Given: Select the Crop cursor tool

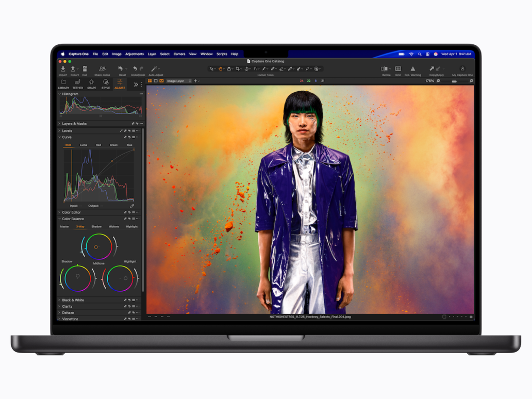Looking at the screenshot, I should coord(238,69).
